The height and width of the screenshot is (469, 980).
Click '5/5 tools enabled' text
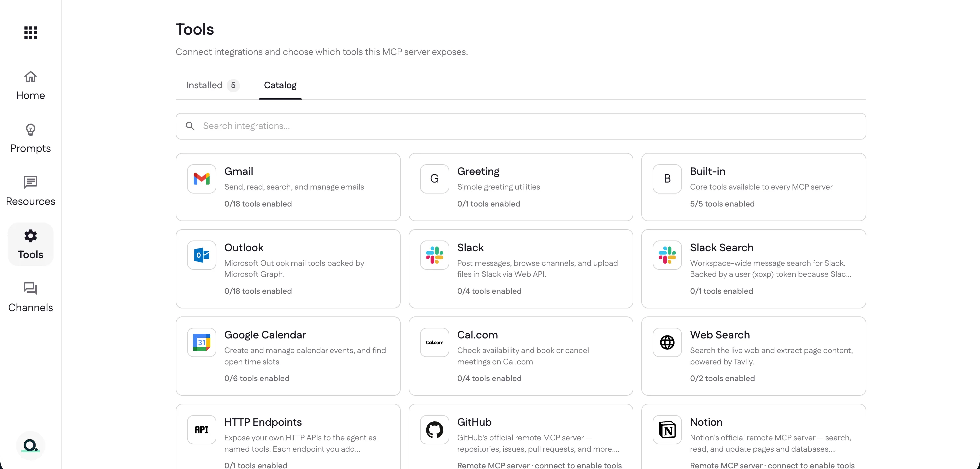(722, 204)
